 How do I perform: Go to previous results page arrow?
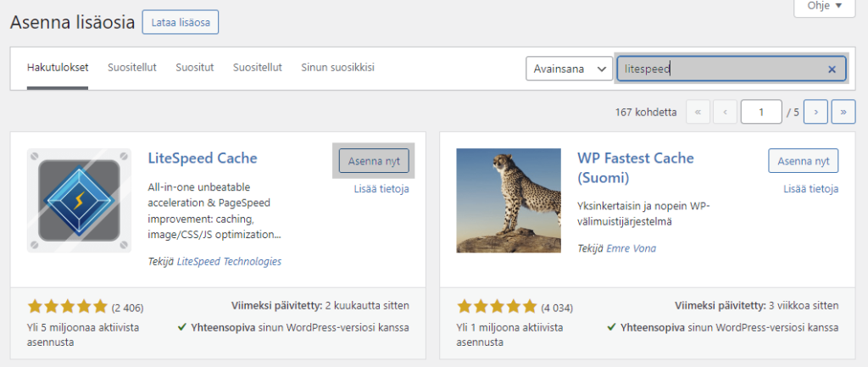(x=725, y=112)
